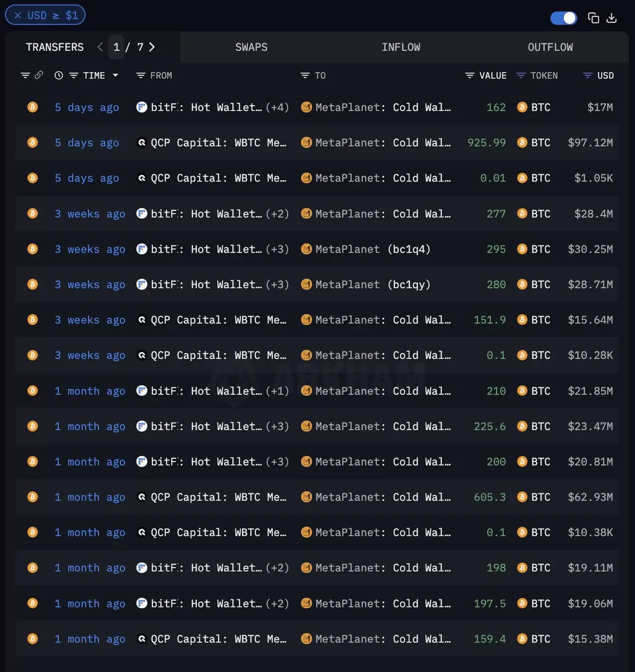Viewport: 635px width, 672px height.
Task: Open the TOKEN column filter
Action: click(521, 76)
